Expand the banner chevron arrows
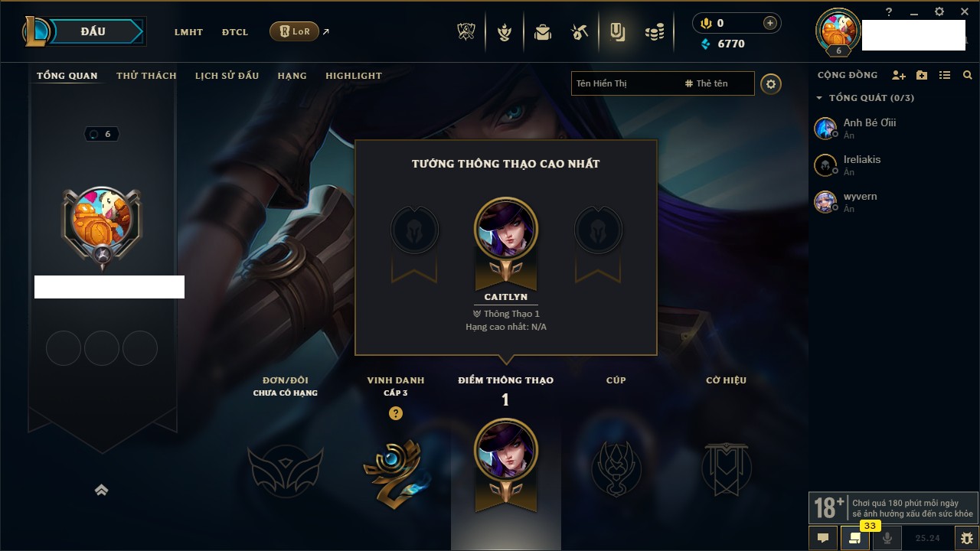 [101, 491]
